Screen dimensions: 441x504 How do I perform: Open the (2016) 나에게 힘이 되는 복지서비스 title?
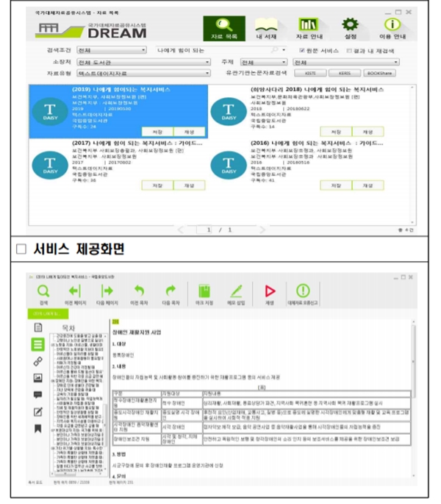pos(317,143)
